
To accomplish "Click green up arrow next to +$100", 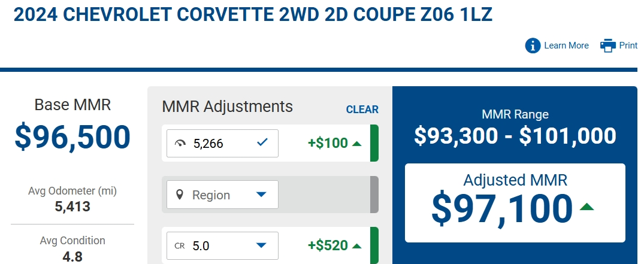I will [357, 144].
